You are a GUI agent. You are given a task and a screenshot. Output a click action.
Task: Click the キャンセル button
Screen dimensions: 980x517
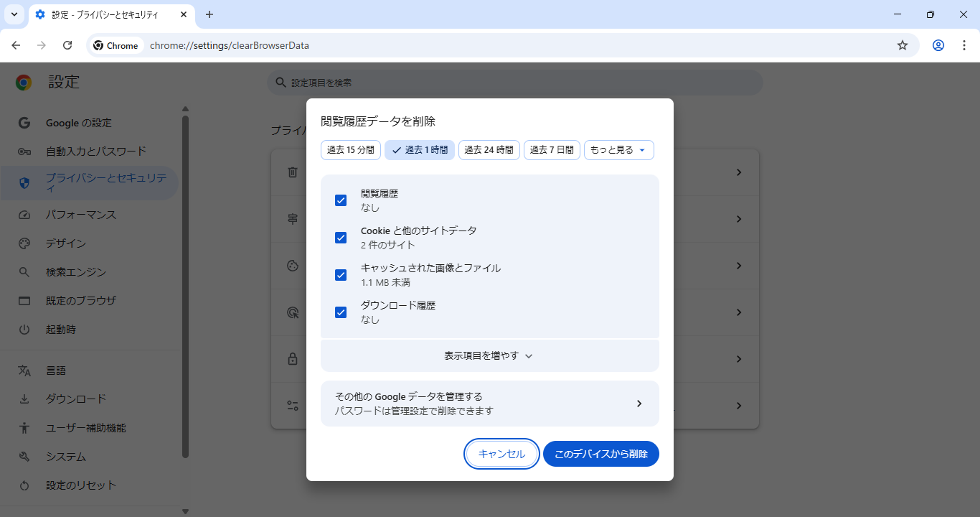pos(501,454)
